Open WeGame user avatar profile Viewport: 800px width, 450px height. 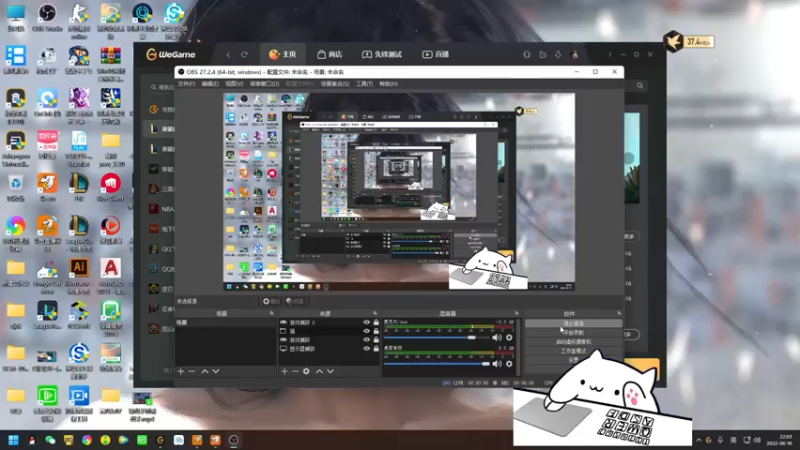coord(574,55)
